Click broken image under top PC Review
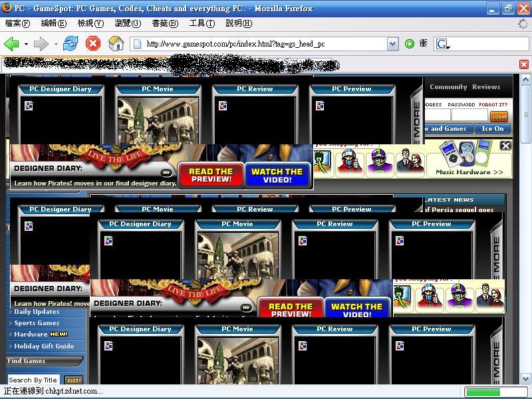This screenshot has width=532, height=399. click(223, 106)
